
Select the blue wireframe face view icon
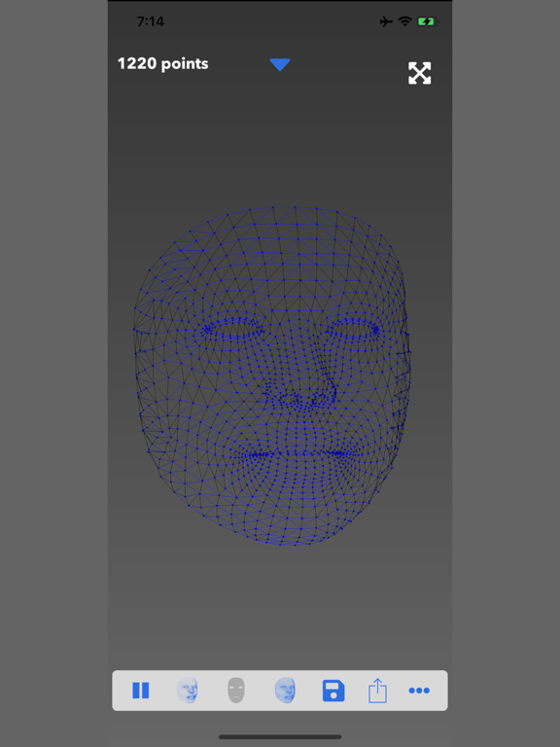click(187, 691)
